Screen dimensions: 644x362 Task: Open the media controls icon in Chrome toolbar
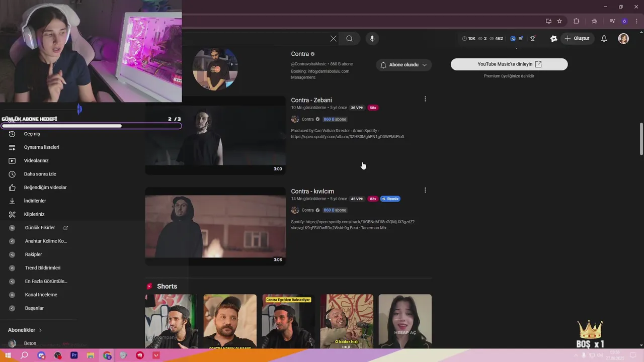tap(612, 21)
